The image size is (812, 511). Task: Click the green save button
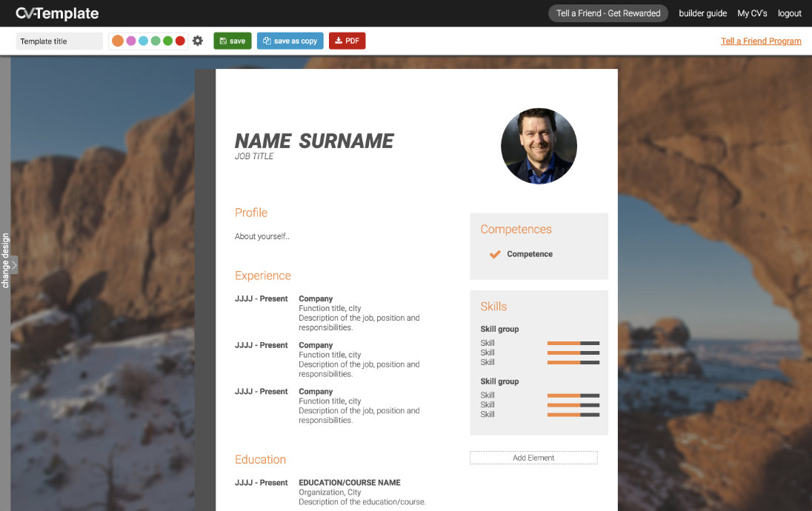[x=233, y=41]
